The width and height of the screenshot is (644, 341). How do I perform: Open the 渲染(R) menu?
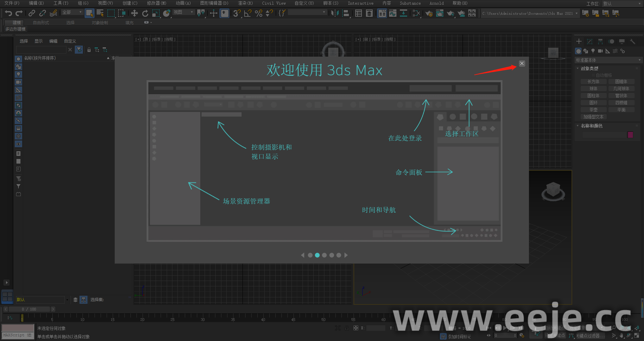tap(245, 3)
